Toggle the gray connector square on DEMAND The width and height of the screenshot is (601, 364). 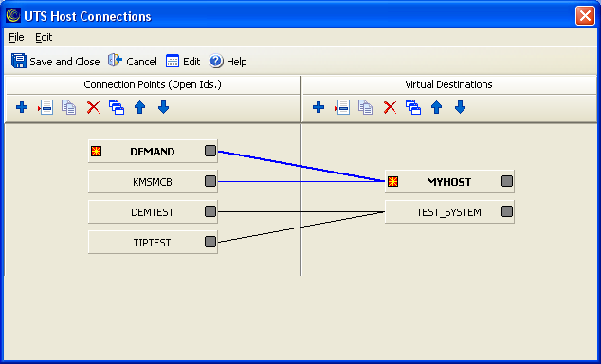click(210, 151)
